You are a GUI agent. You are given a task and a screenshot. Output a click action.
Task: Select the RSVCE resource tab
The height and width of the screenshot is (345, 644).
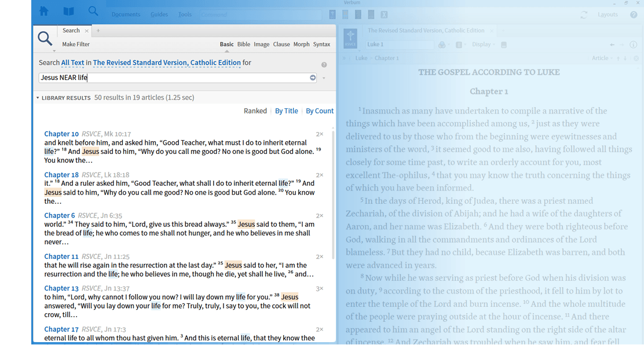(x=426, y=31)
